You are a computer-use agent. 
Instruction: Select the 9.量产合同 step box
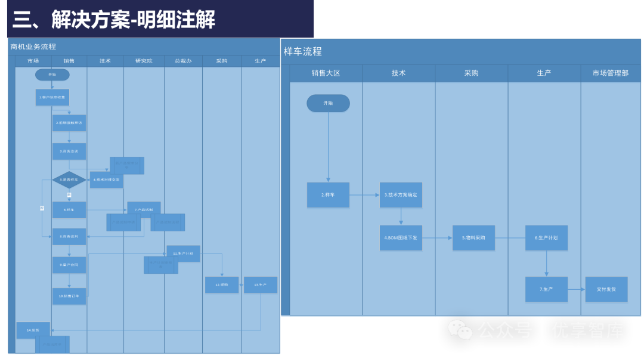pyautogui.click(x=69, y=265)
